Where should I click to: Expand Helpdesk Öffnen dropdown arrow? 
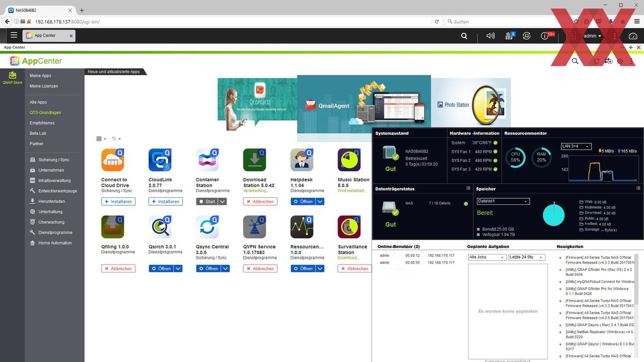[320, 202]
